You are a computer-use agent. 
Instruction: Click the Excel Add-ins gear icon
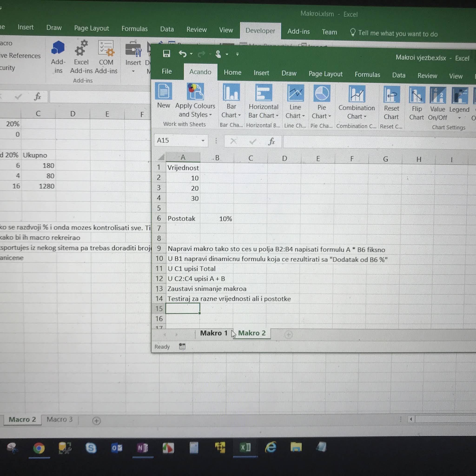pos(81,48)
